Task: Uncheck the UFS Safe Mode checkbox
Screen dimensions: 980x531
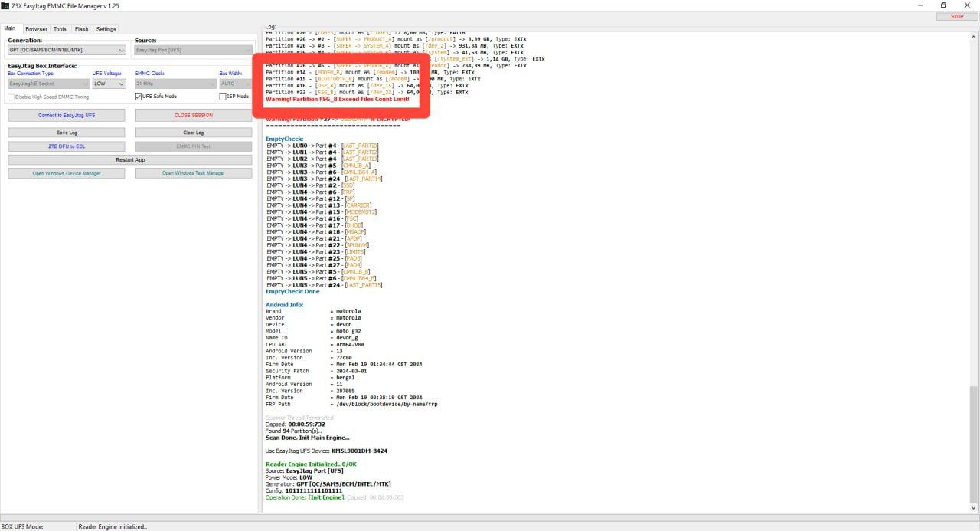Action: click(139, 97)
